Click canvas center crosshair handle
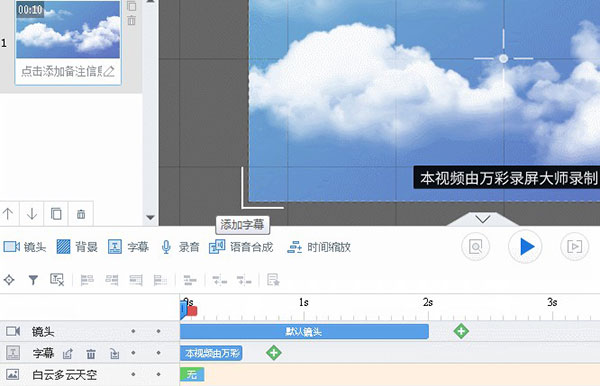Screen dimensions: 600x386 pyautogui.click(x=503, y=59)
